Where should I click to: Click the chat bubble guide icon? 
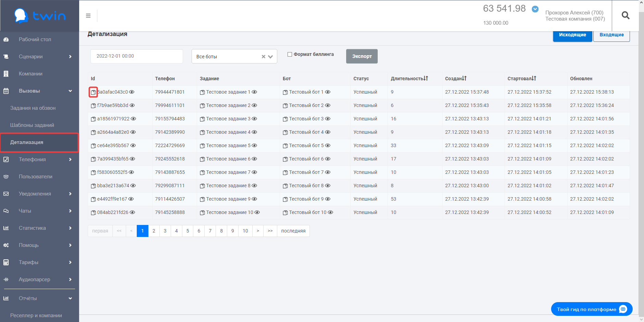point(623,309)
